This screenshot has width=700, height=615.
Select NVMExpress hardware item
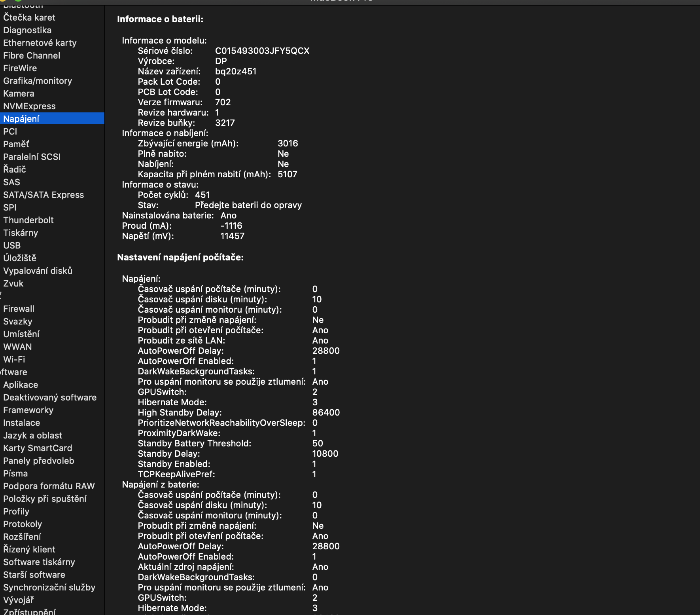coord(29,106)
